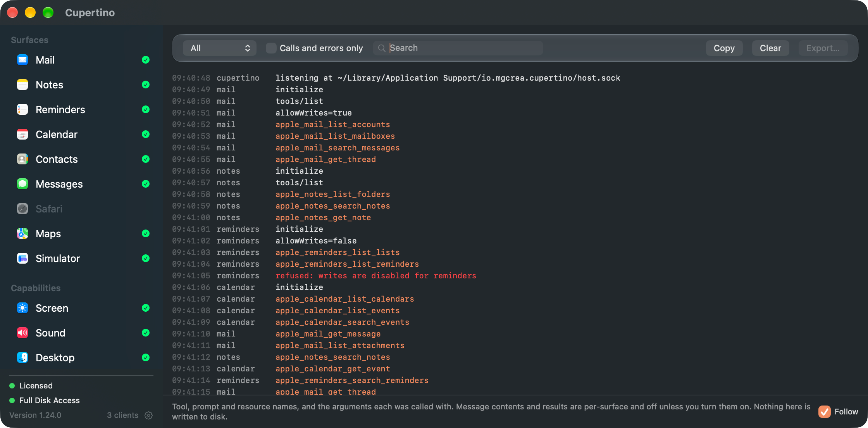This screenshot has height=428, width=868.
Task: Click the 3 clients label
Action: click(x=122, y=415)
